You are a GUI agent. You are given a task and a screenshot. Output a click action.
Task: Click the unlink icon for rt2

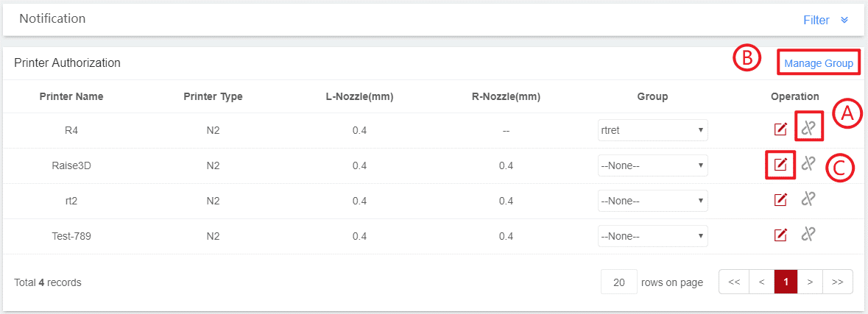(x=808, y=199)
